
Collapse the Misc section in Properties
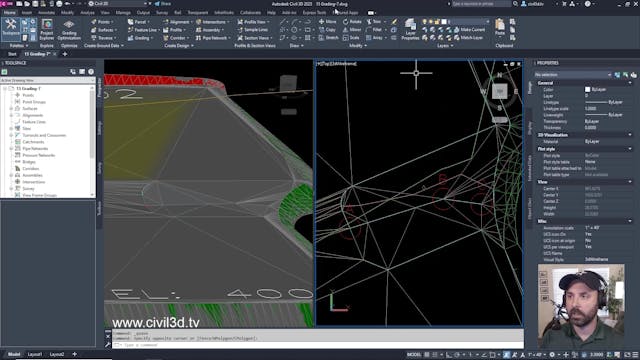click(630, 221)
